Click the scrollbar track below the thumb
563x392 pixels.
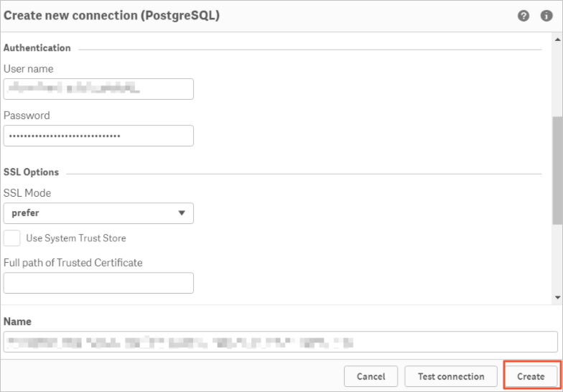tap(557, 258)
